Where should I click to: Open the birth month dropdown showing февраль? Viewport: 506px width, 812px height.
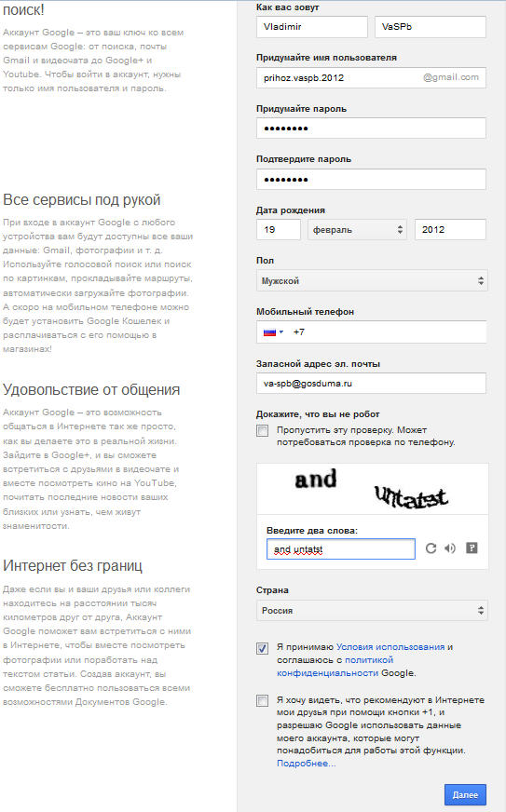(x=357, y=229)
